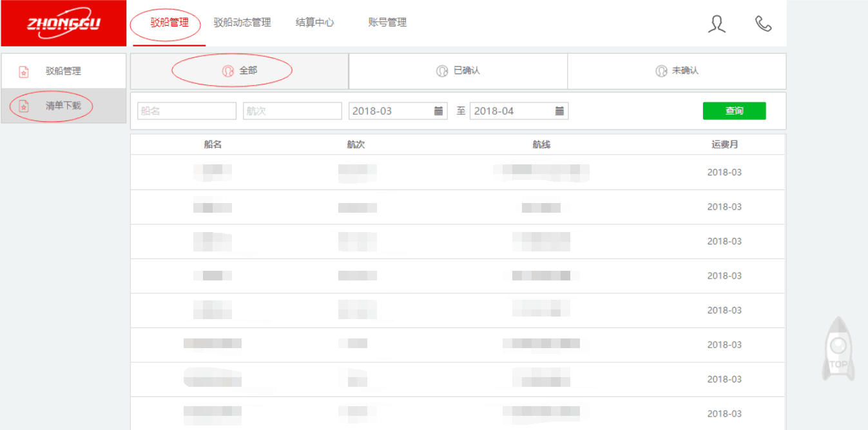The width and height of the screenshot is (868, 430).
Task: Click the icon beside the 已确认 tab
Action: tap(442, 71)
